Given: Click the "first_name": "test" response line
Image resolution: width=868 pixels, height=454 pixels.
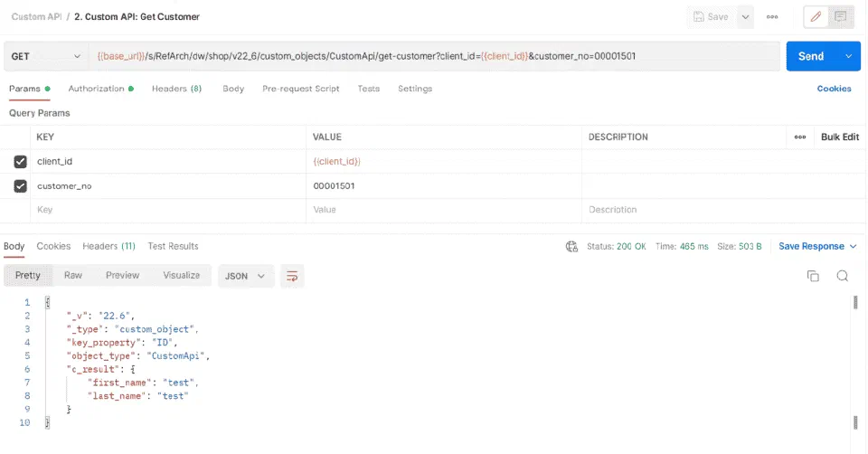Looking at the screenshot, I should point(143,383).
